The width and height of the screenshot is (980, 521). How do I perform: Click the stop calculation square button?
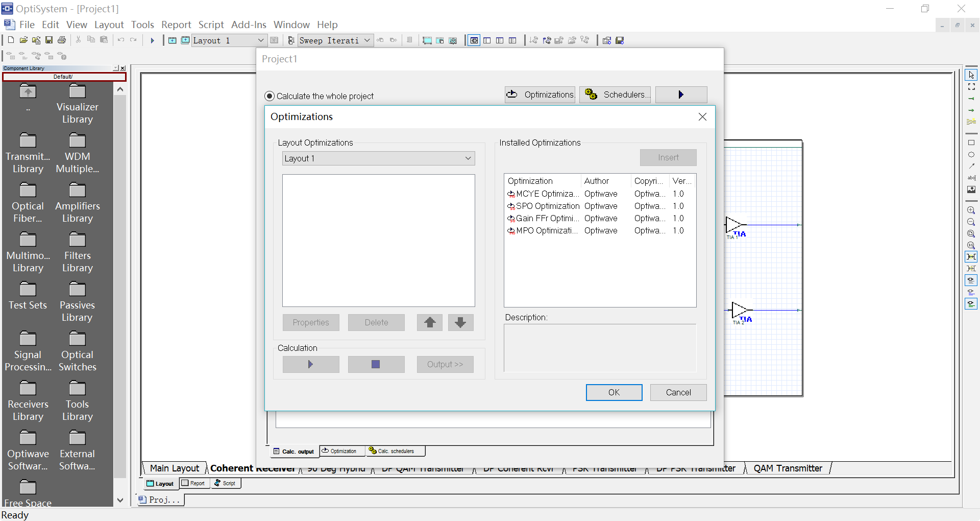(x=376, y=364)
